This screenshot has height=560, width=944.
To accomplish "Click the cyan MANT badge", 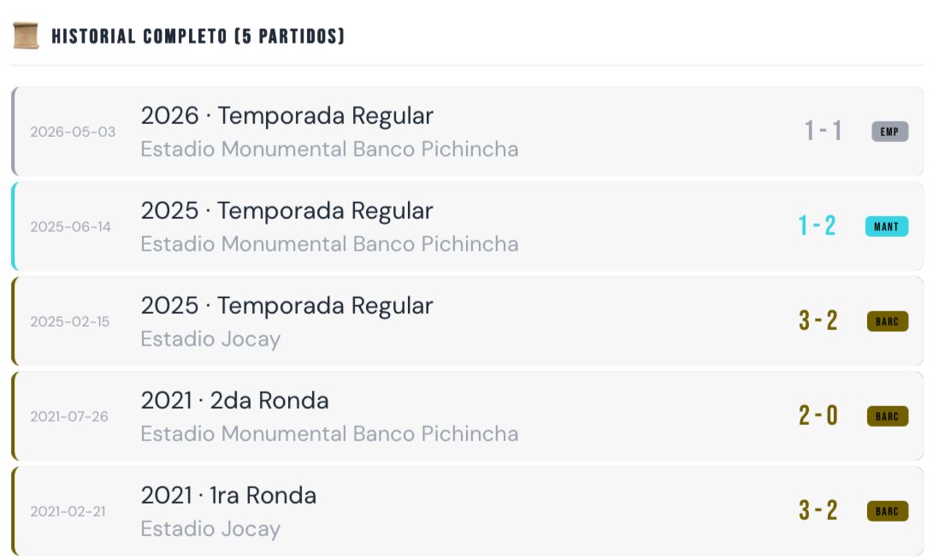I will pos(886,227).
